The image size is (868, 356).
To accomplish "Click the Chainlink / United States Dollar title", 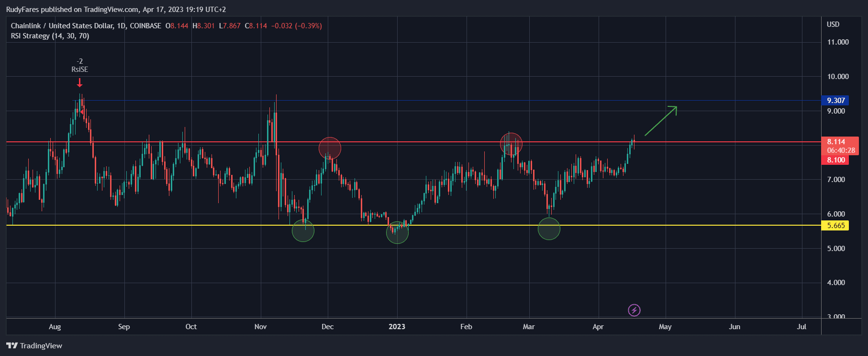I will [62, 26].
